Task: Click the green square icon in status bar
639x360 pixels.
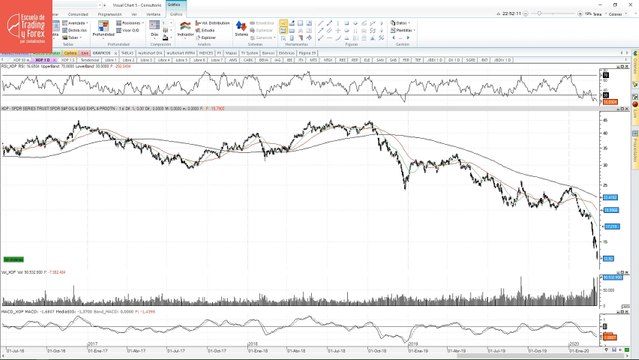Action: (626, 349)
